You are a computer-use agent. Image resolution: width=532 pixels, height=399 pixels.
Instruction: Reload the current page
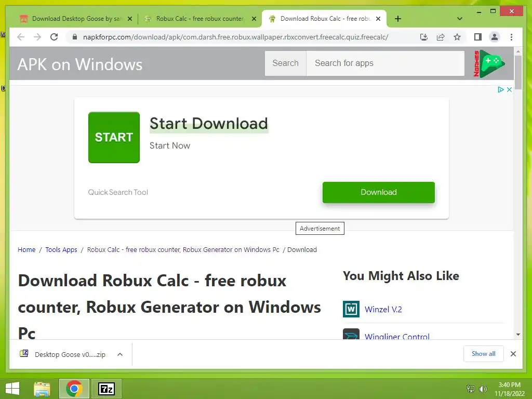pyautogui.click(x=54, y=37)
